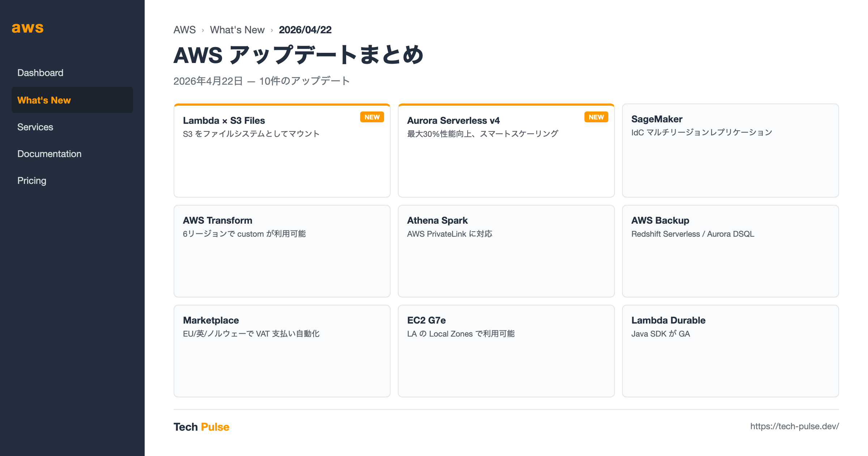Open Lambda Durable card
The image size is (868, 456).
pyautogui.click(x=731, y=351)
